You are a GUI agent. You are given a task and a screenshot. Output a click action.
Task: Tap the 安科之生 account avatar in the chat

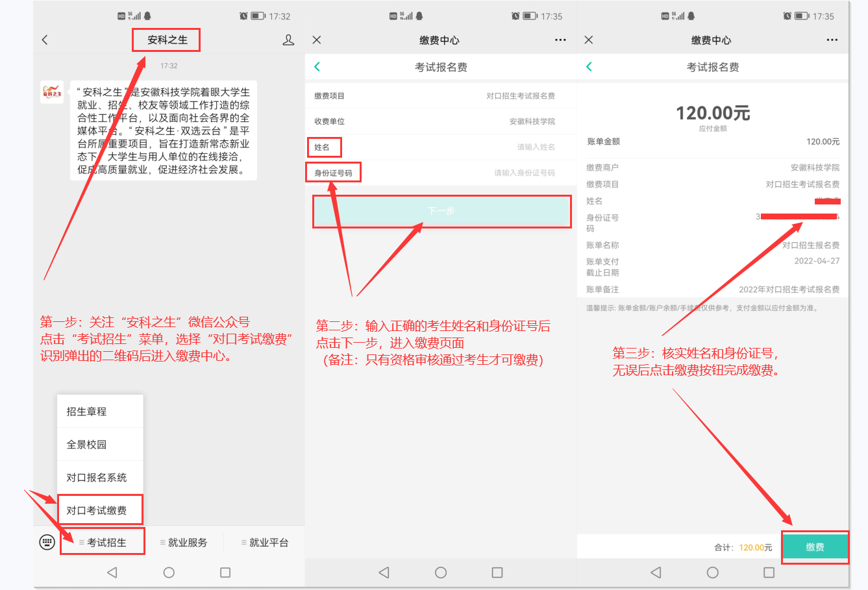pyautogui.click(x=52, y=93)
